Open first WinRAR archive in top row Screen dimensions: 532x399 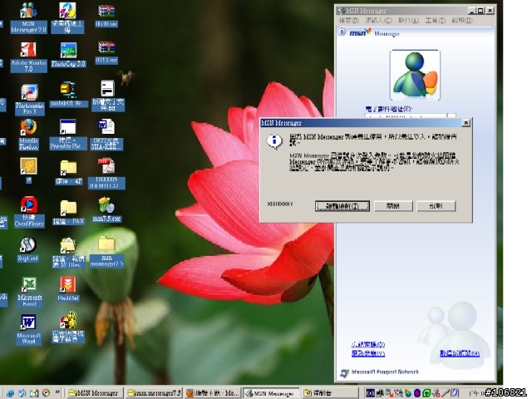(x=106, y=15)
